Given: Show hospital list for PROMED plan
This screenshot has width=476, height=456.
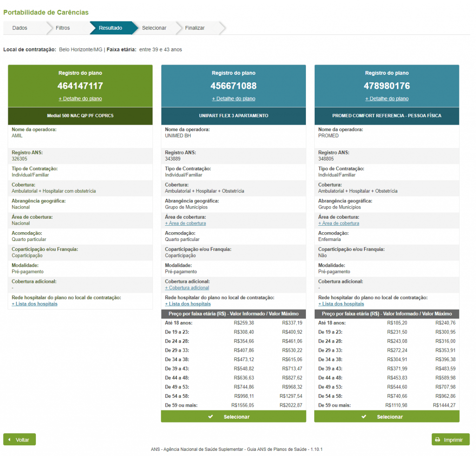Looking at the screenshot, I should pos(341,304).
